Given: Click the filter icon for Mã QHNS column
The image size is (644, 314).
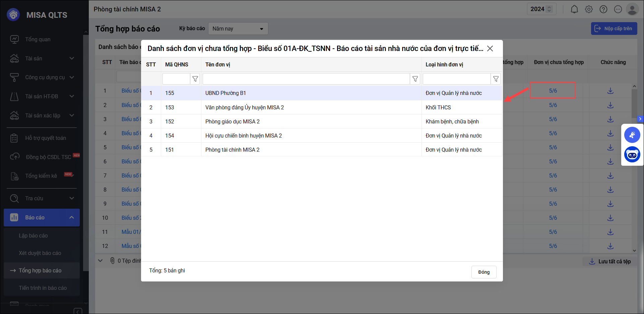Looking at the screenshot, I should point(195,79).
